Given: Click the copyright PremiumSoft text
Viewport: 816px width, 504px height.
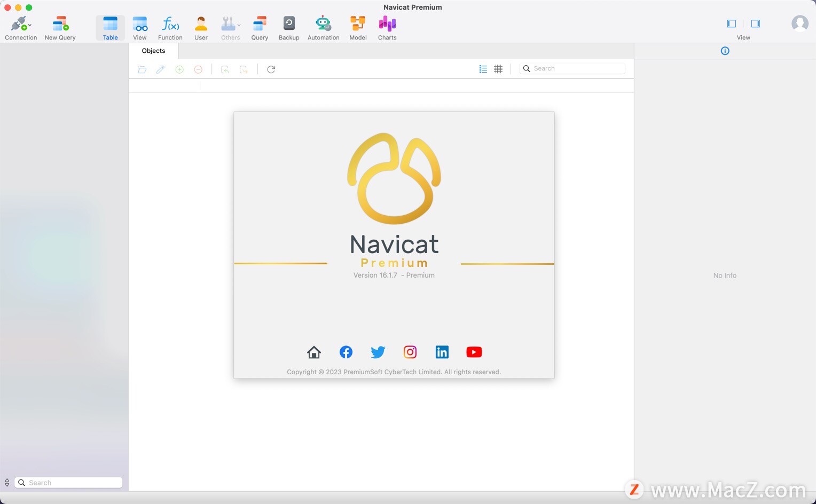Looking at the screenshot, I should tap(394, 372).
